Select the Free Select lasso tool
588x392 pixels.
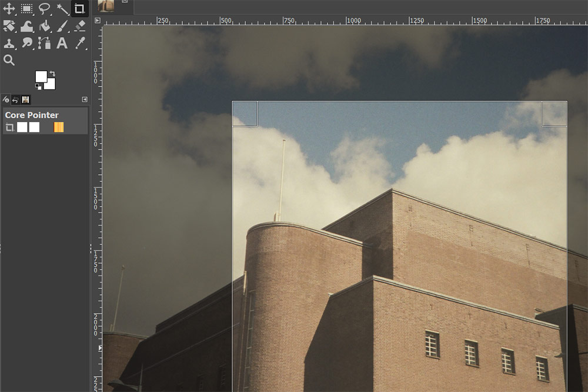click(44, 8)
